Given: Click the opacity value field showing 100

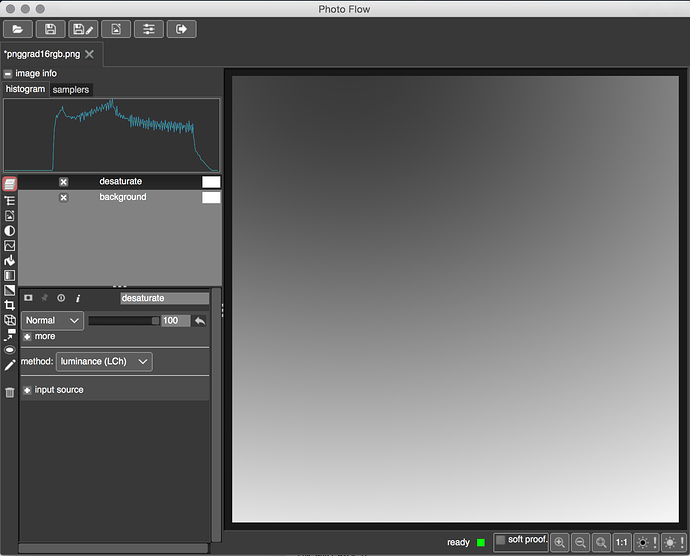Looking at the screenshot, I should 176,320.
